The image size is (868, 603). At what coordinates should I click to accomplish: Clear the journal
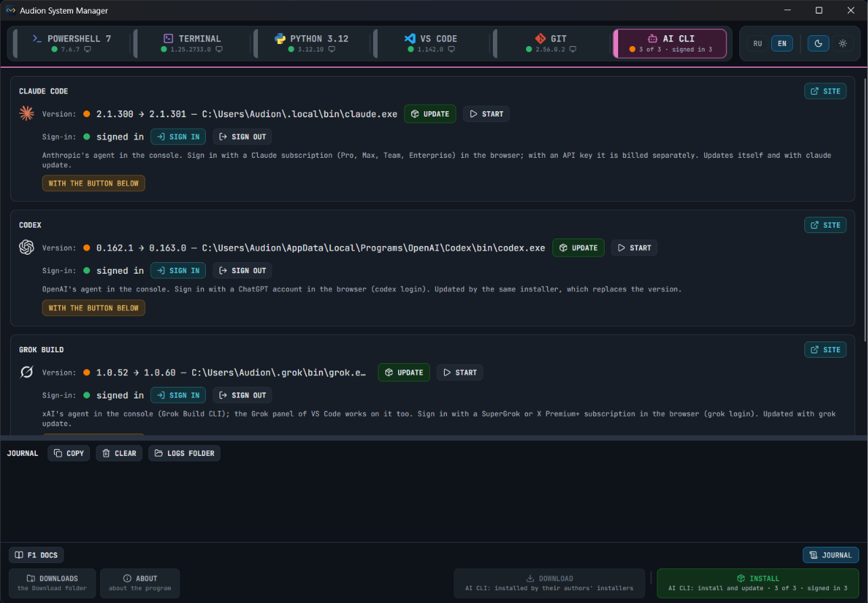click(x=118, y=453)
